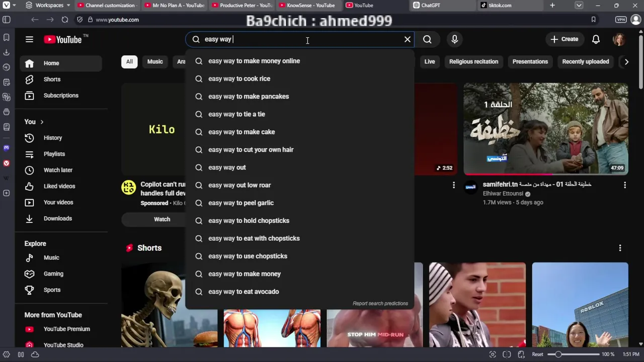This screenshot has width=644, height=362.
Task: Choose suggestion easy way to peel garlic
Action: (299, 203)
